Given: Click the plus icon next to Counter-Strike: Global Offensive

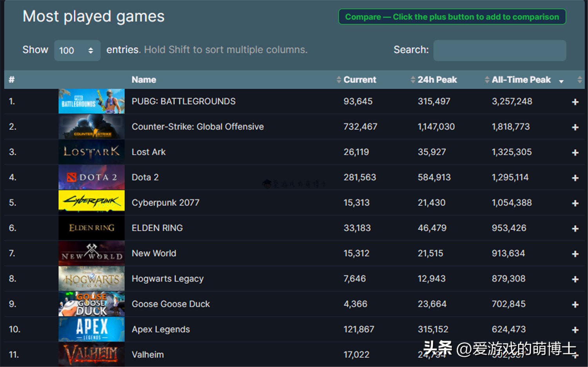Looking at the screenshot, I should pyautogui.click(x=575, y=127).
